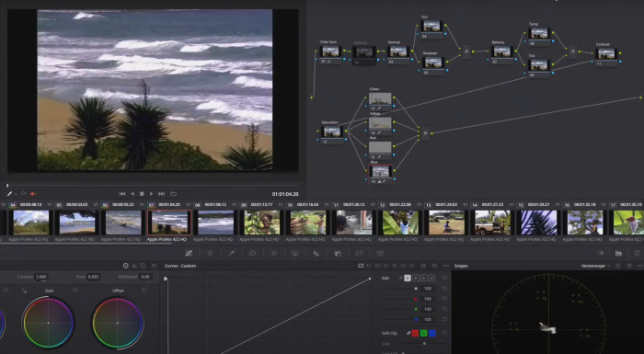Toggle Soft Clip blue channel

[432, 333]
